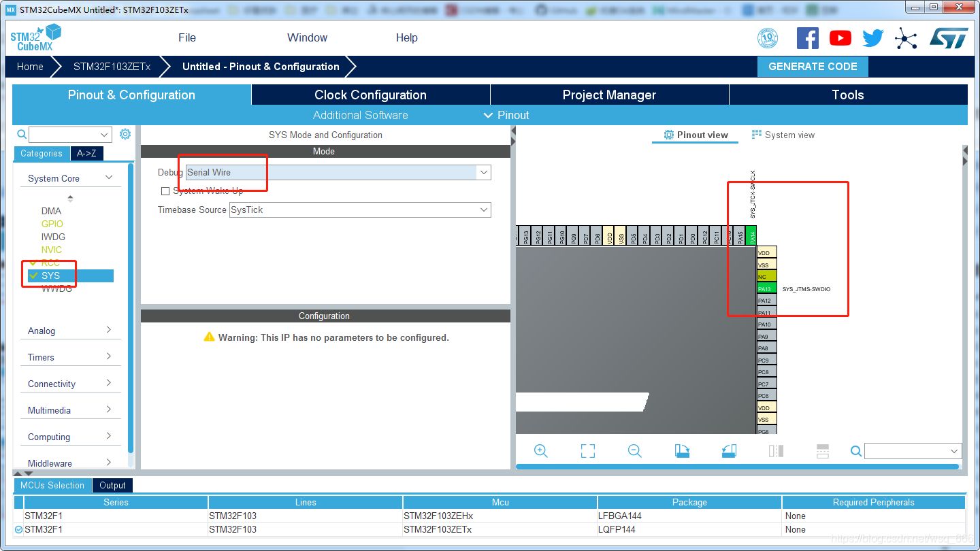Viewport: 980px width, 551px height.
Task: Click the LFBGA144 package cell
Action: point(689,516)
